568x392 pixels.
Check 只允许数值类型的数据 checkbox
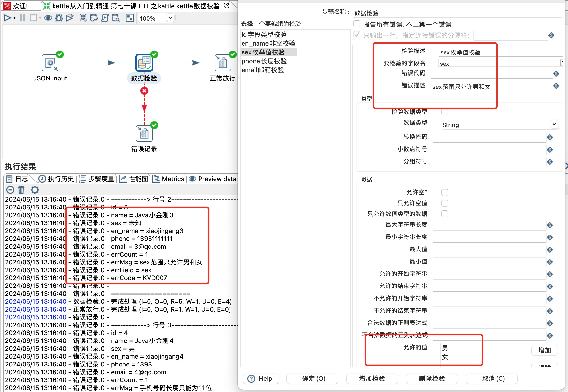(x=444, y=214)
